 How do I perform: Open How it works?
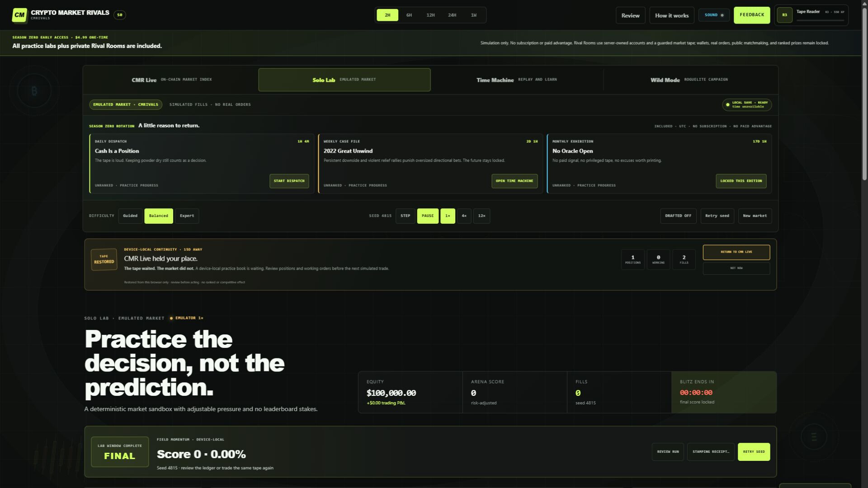pos(672,15)
